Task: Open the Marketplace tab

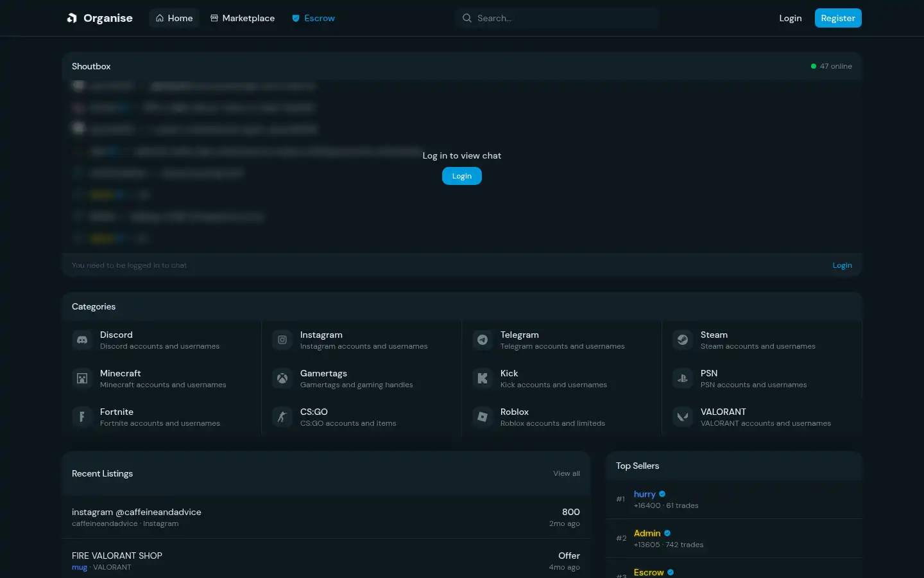Action: tap(243, 18)
